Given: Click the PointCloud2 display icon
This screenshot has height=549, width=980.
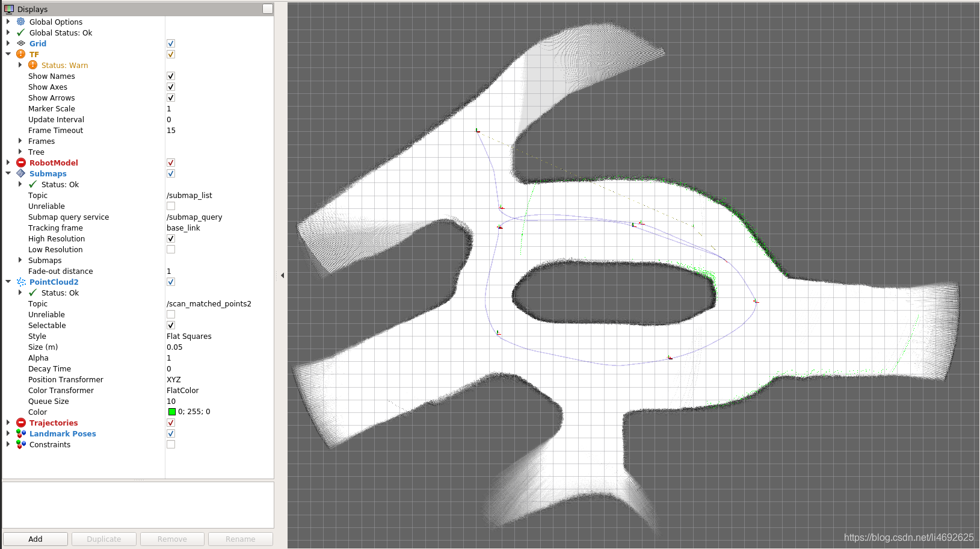Looking at the screenshot, I should [21, 282].
